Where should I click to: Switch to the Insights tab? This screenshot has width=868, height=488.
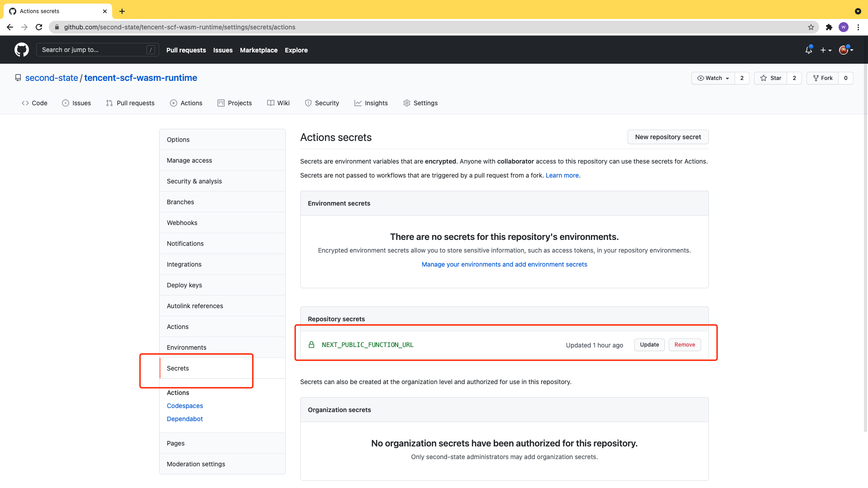(371, 103)
